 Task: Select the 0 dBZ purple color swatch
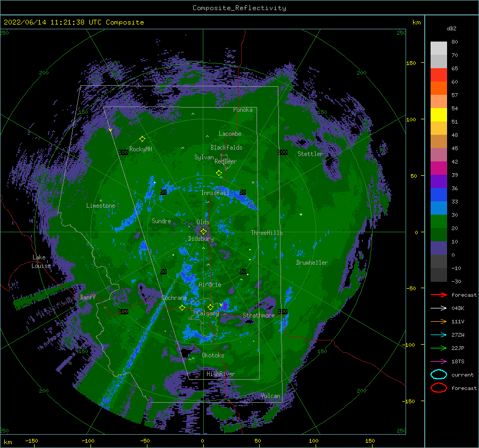(439, 248)
